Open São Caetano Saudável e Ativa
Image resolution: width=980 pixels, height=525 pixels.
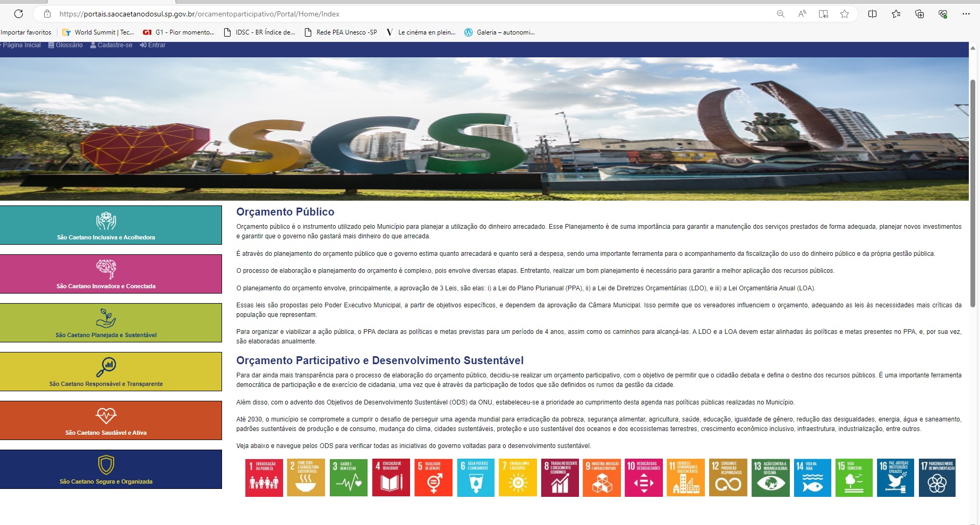point(111,420)
